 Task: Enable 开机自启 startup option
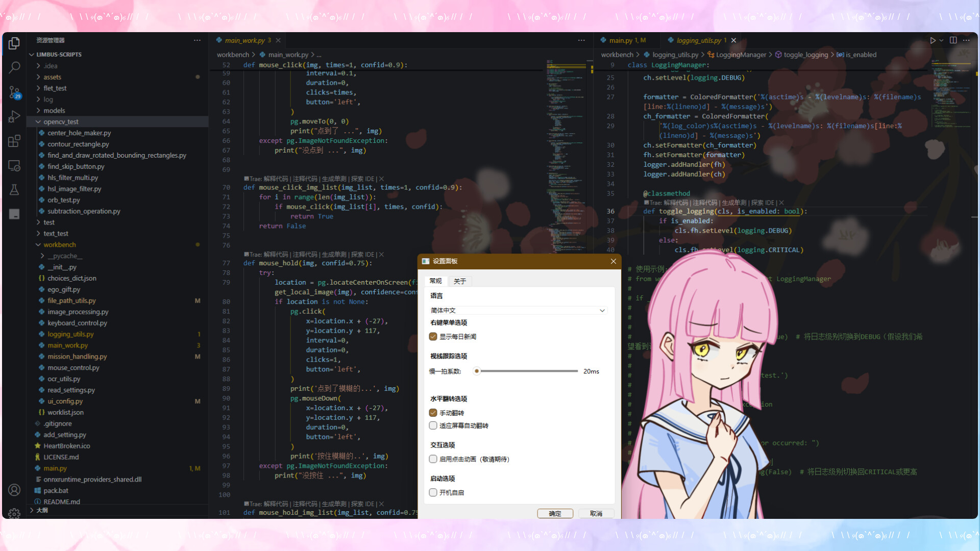433,492
